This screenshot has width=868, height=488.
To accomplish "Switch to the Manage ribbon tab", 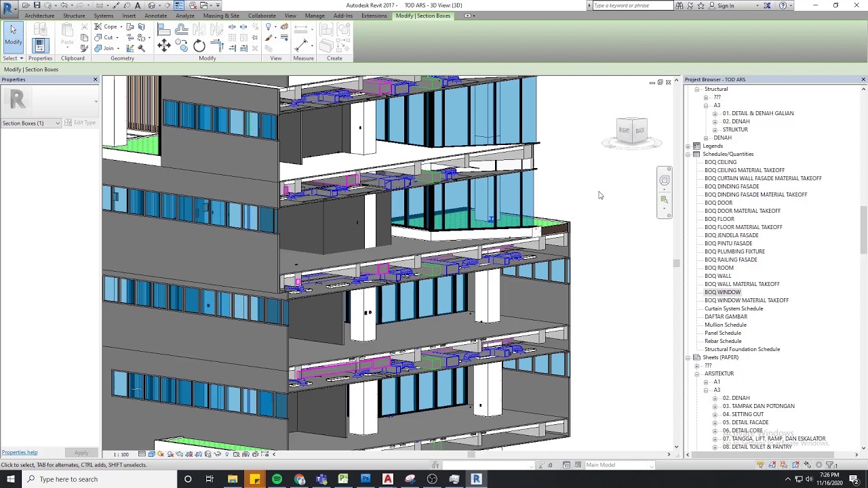I will coord(315,16).
